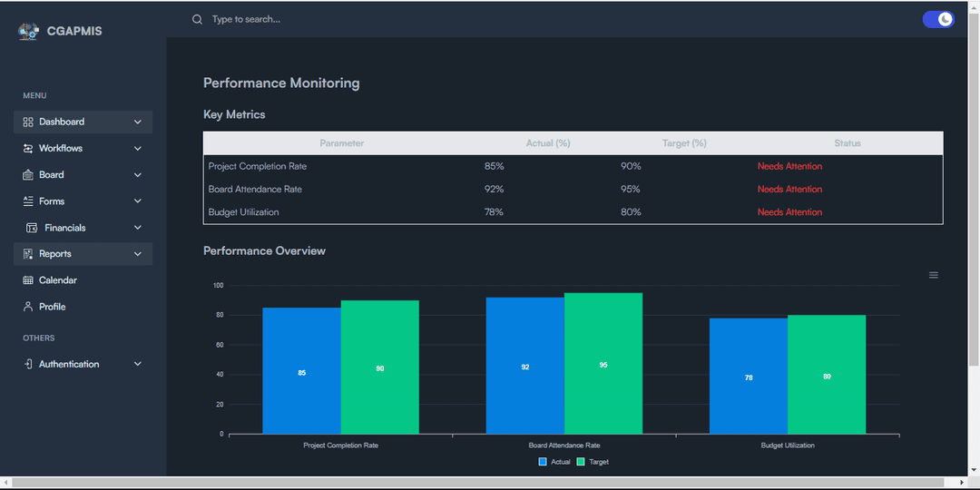Screen dimensions: 980x490
Task: Expand the Financials chevron arrow
Action: pos(138,228)
